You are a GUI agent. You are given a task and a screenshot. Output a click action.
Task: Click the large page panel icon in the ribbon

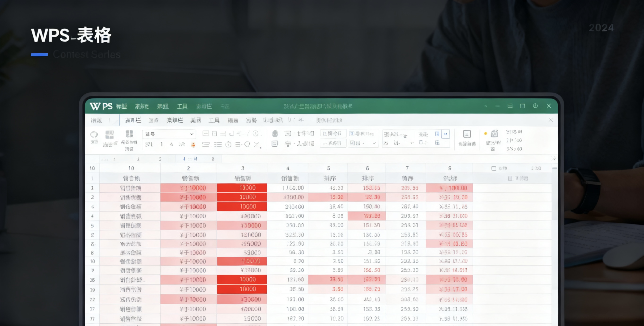pyautogui.click(x=467, y=134)
